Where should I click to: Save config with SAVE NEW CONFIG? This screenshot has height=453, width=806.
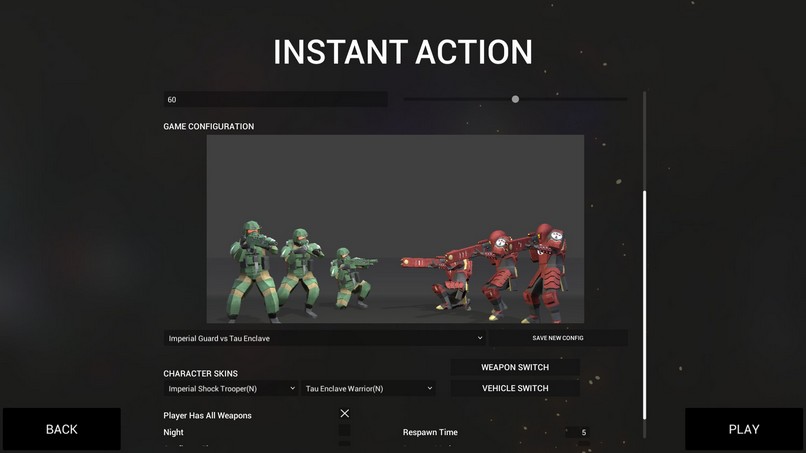[x=558, y=338]
